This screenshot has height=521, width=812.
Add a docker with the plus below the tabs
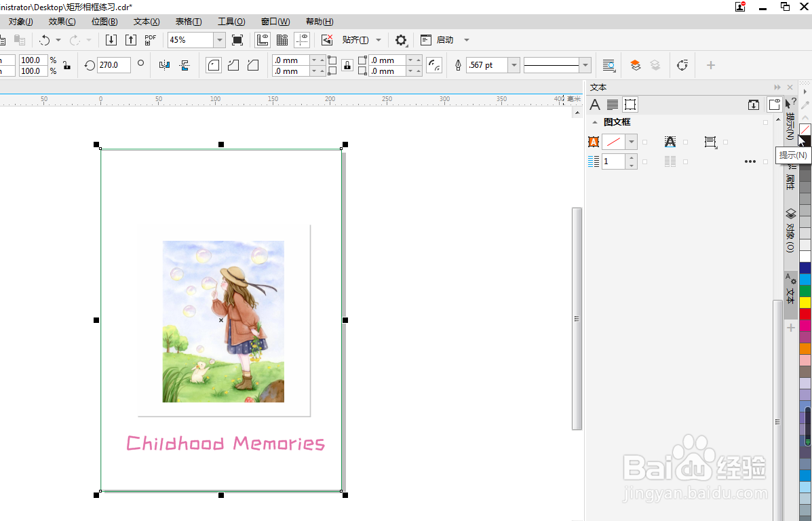point(791,328)
